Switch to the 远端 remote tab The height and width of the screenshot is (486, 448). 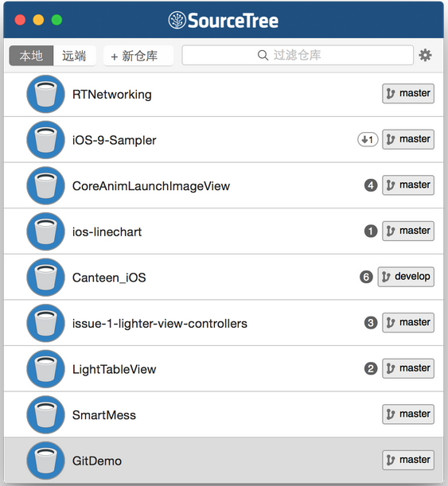click(x=75, y=56)
